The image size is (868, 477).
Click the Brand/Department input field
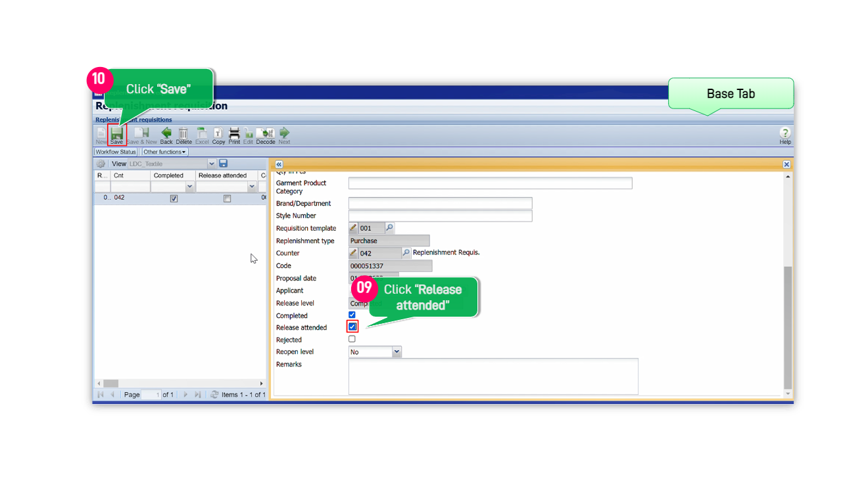coord(440,203)
